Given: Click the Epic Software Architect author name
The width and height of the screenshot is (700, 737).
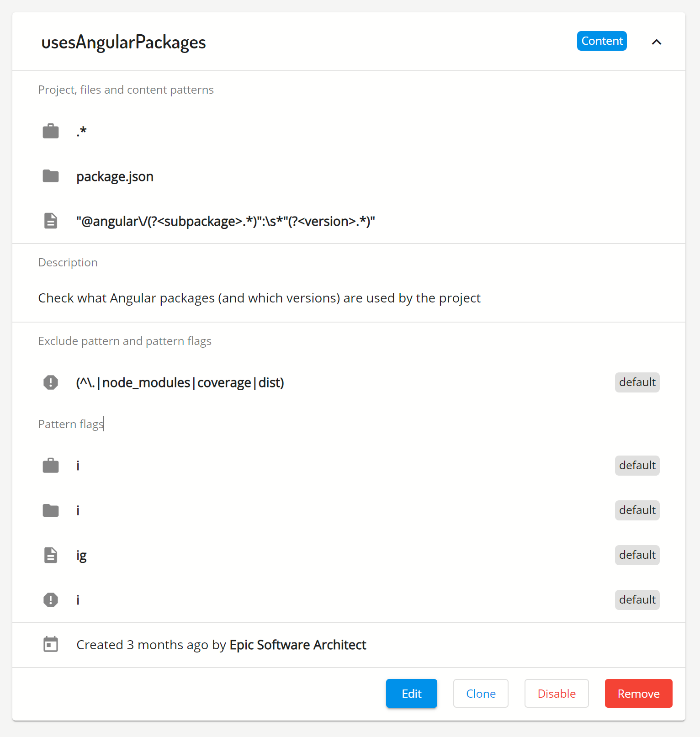Looking at the screenshot, I should [x=297, y=645].
